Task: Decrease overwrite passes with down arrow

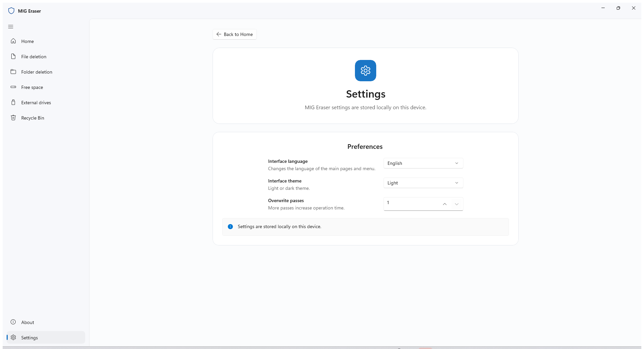Action: click(457, 204)
